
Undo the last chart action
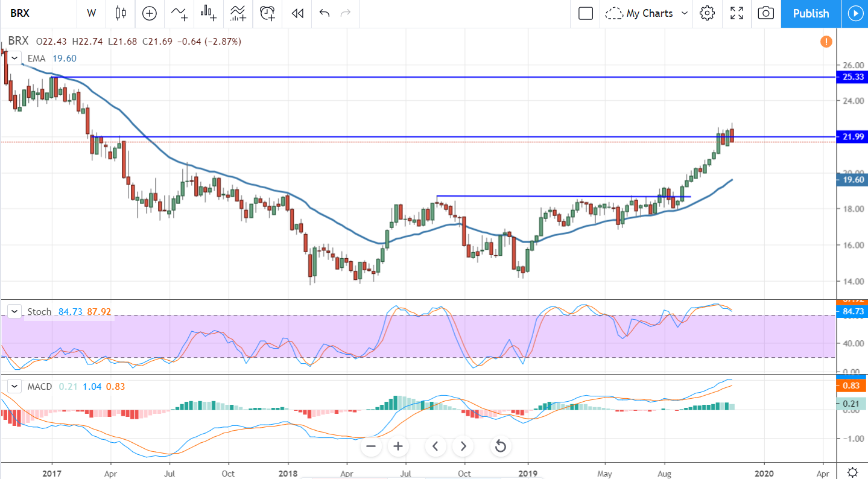coord(324,13)
